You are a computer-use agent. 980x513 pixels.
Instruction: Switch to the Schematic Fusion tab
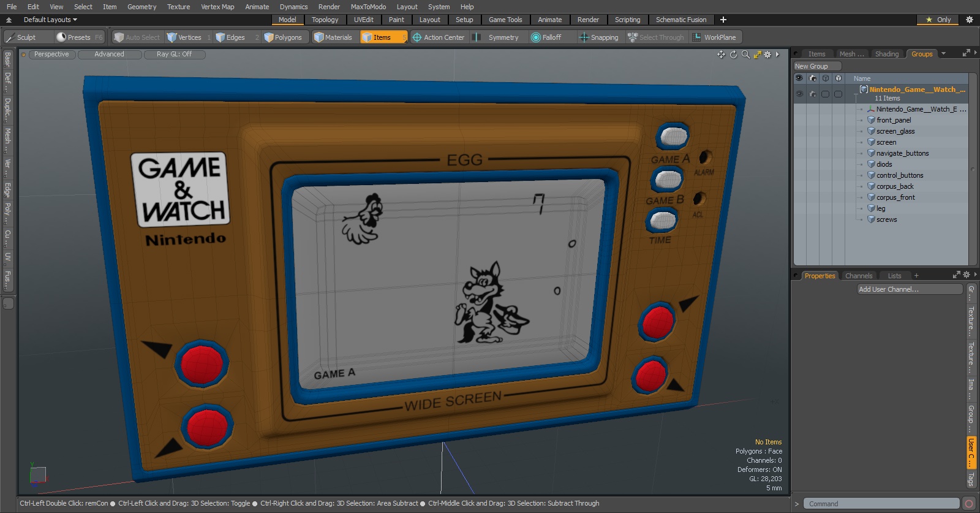coord(681,20)
